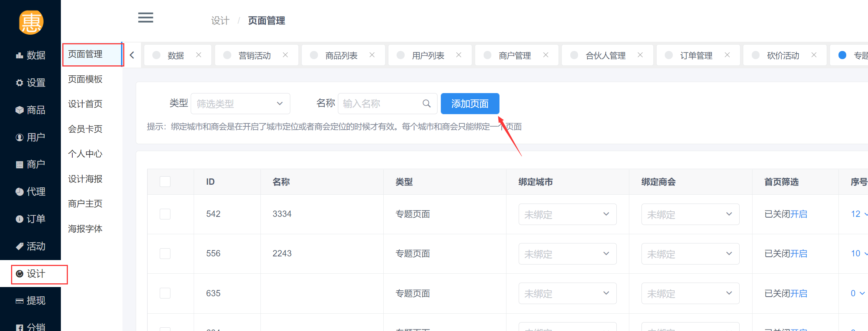868x331 pixels.
Task: Open 绑定城市 dropdown for row 556
Action: (x=567, y=254)
